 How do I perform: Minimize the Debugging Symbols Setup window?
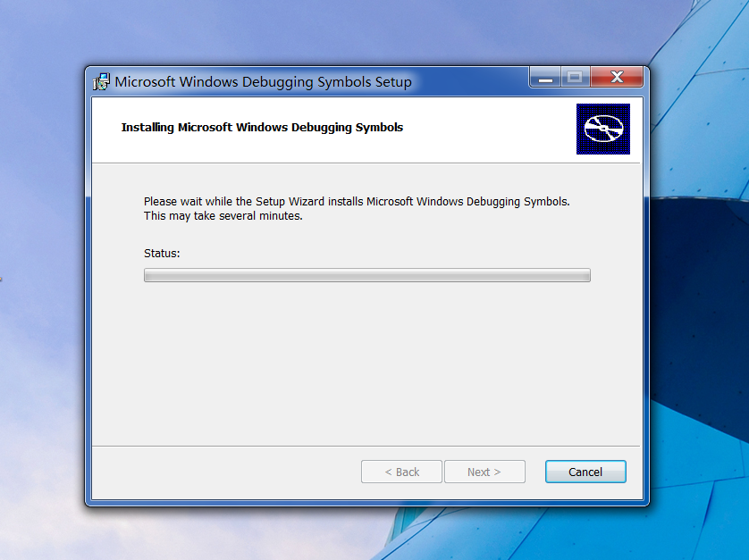point(545,78)
